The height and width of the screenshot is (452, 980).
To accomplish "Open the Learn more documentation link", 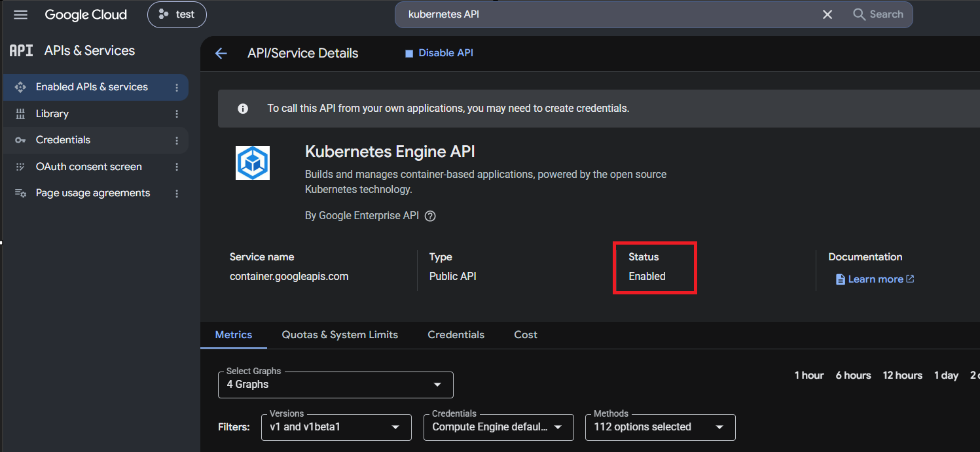I will click(x=875, y=279).
